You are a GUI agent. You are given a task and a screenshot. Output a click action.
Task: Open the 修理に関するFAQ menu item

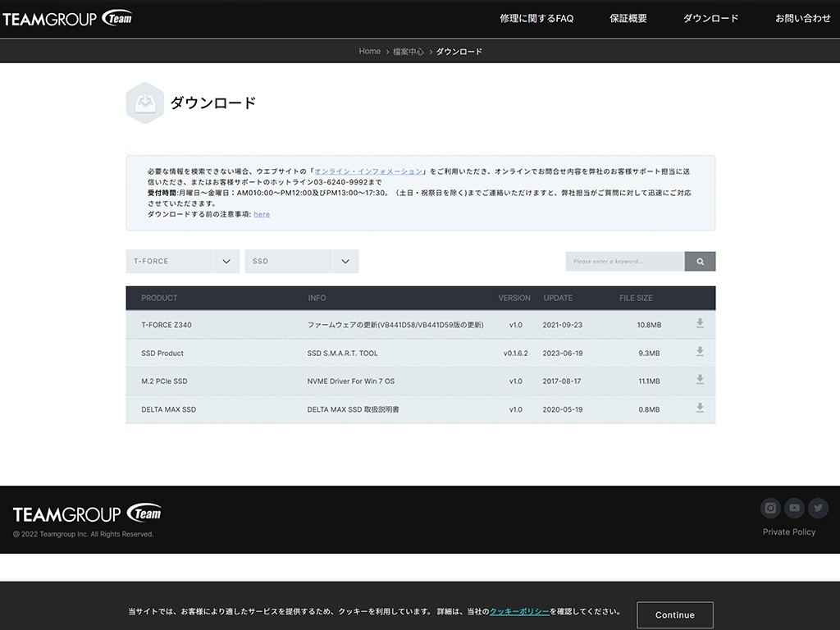coord(536,18)
